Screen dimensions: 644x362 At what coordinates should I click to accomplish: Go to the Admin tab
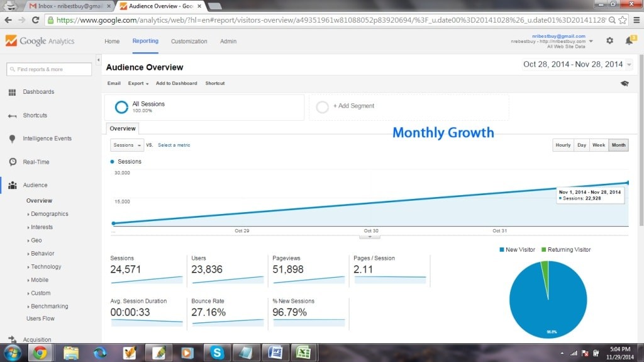point(228,42)
